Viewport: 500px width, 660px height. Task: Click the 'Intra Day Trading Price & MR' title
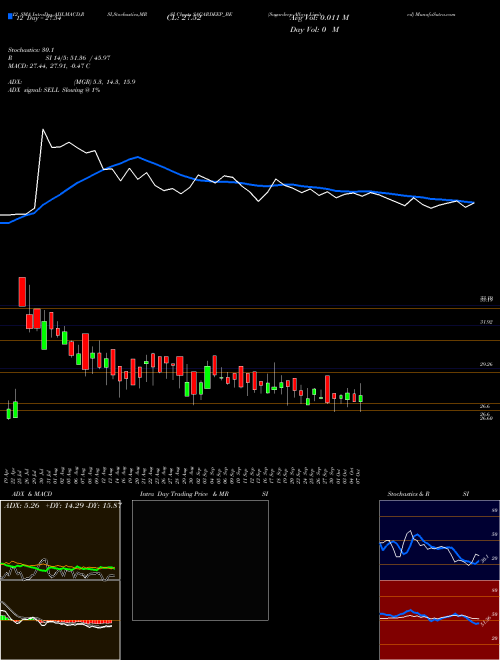coord(184,494)
